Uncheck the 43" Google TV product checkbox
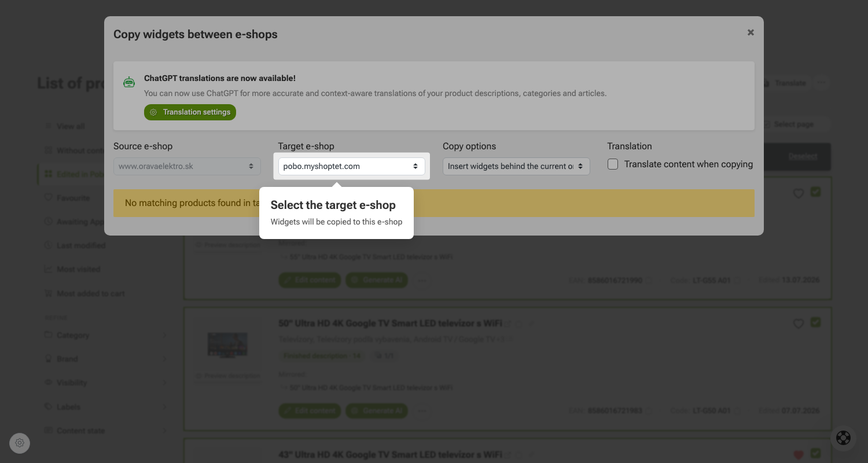 (816, 453)
